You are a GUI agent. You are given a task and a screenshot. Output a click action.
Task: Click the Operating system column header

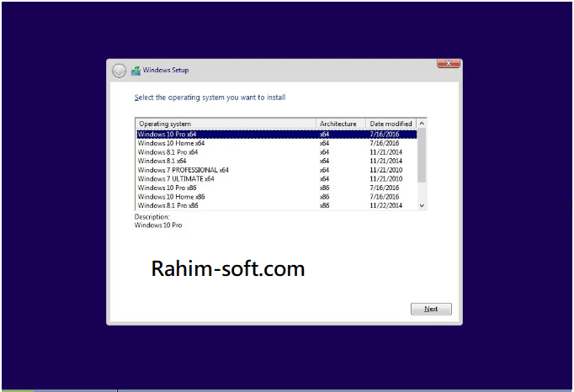[x=226, y=124]
